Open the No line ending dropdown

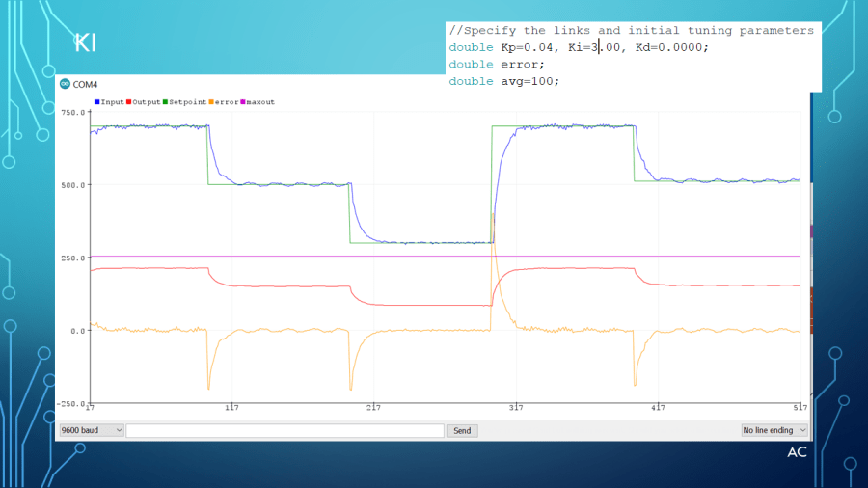(x=773, y=430)
